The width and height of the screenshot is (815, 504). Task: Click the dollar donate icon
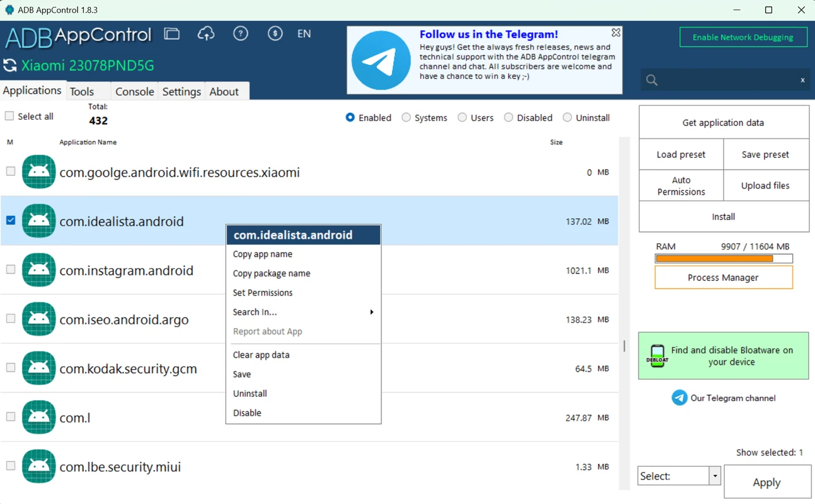point(275,34)
